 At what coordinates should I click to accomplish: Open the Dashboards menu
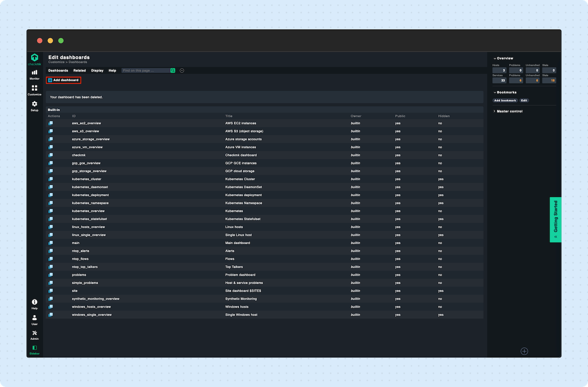[58, 71]
